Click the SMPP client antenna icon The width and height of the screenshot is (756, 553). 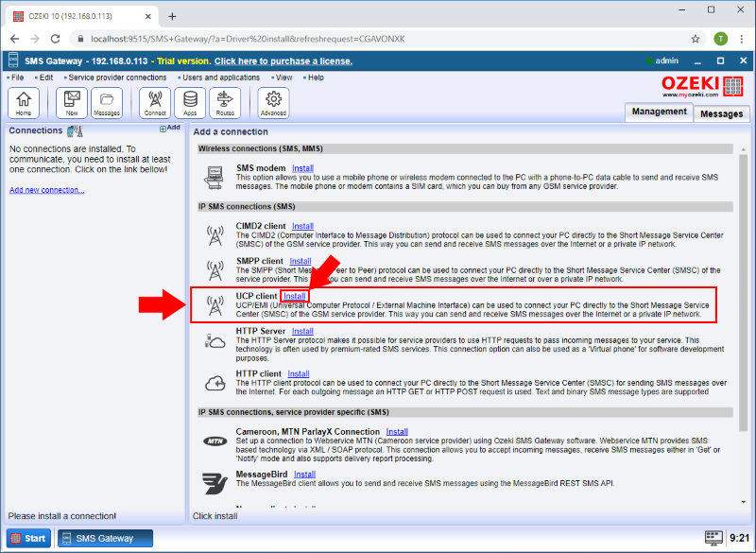(x=215, y=270)
